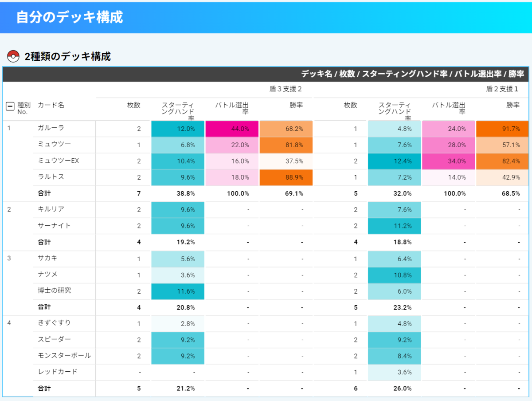Click 勝率 header under 盾2支援1
The height and width of the screenshot is (401, 532).
[x=512, y=105]
